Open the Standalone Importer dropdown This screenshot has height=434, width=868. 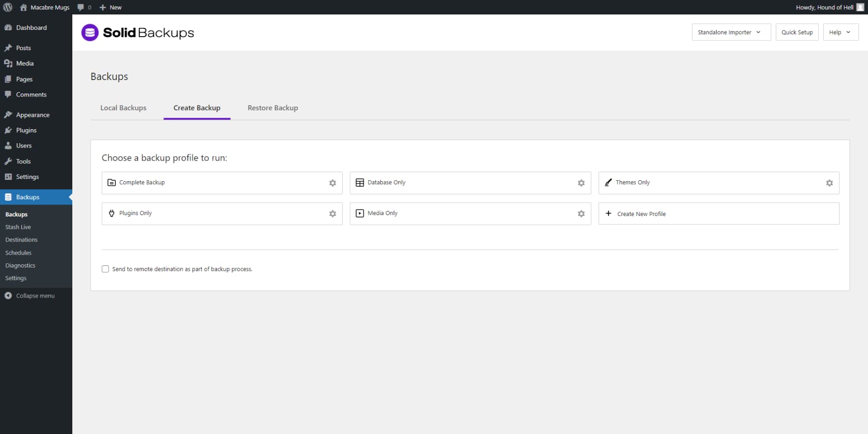pyautogui.click(x=731, y=32)
